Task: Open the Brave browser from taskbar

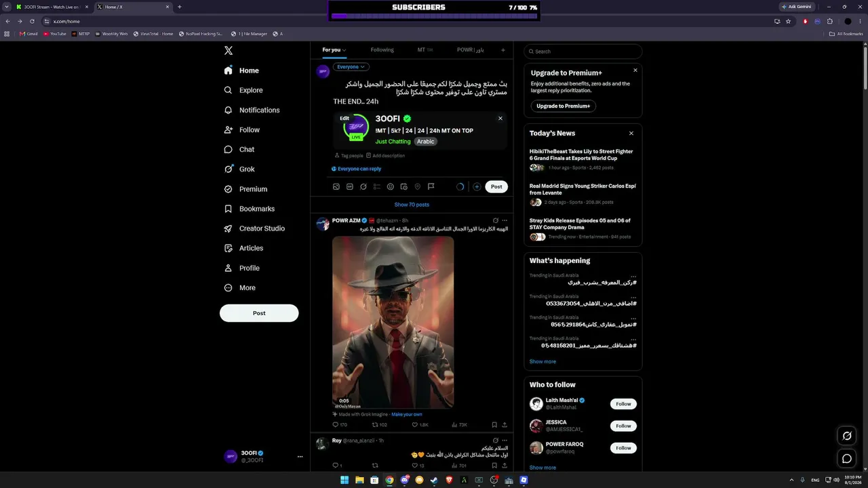Action: [x=449, y=480]
